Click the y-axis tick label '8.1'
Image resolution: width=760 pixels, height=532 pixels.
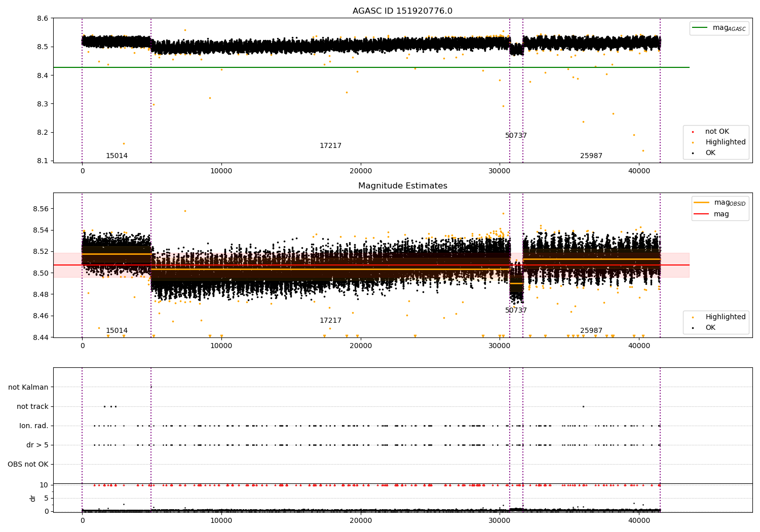[x=43, y=161]
